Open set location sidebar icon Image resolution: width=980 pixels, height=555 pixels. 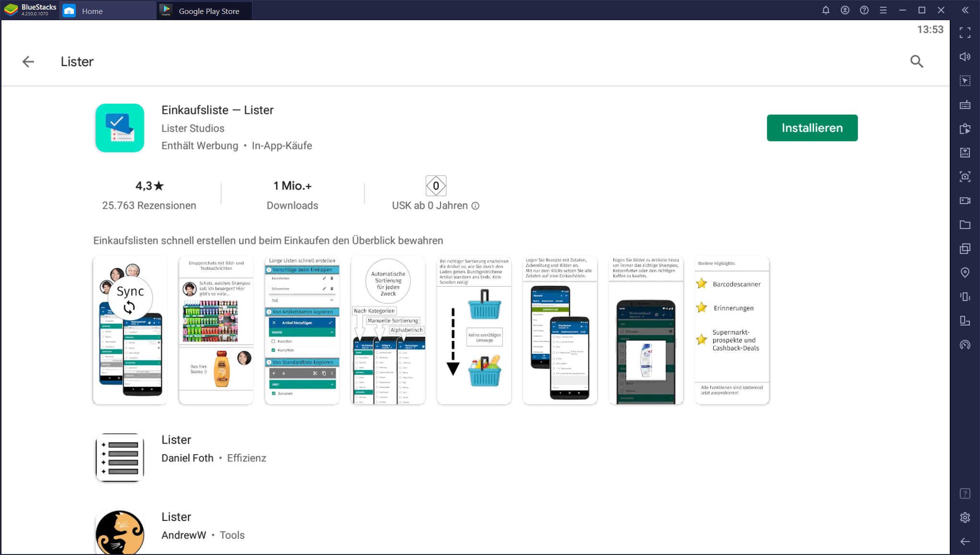[x=965, y=273]
